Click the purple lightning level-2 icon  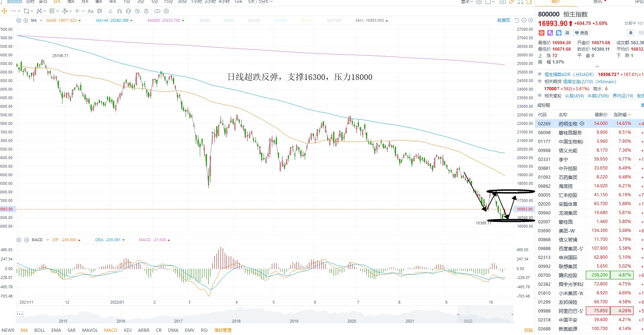click(550, 33)
